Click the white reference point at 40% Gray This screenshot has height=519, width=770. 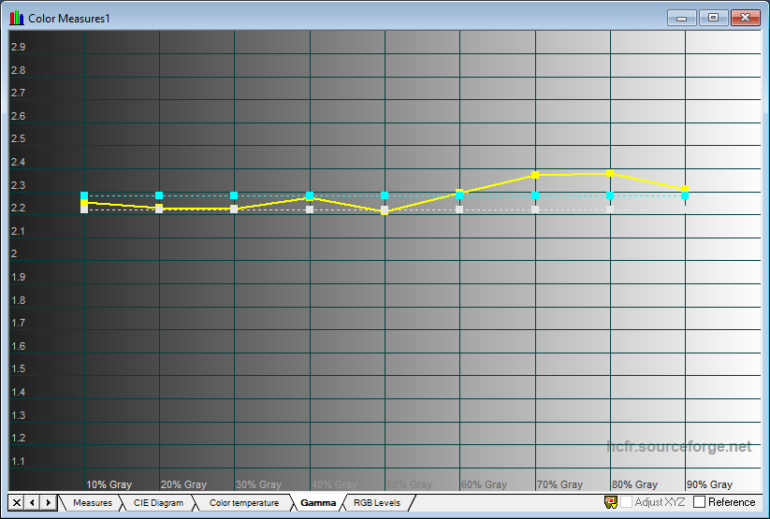coord(309,209)
